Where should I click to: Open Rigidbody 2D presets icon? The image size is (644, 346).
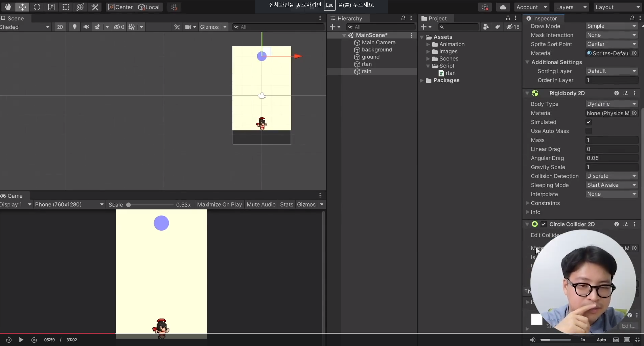pos(626,93)
